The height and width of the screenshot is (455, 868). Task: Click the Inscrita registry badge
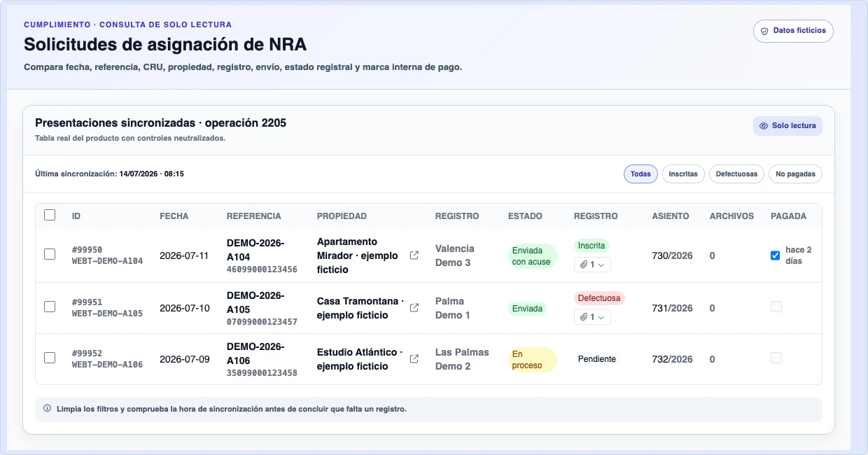[591, 246]
